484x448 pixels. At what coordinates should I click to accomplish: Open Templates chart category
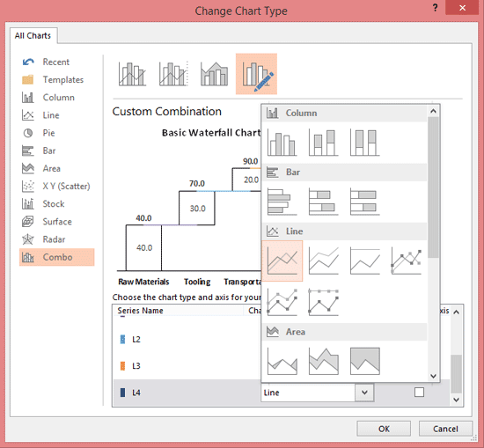coord(57,80)
